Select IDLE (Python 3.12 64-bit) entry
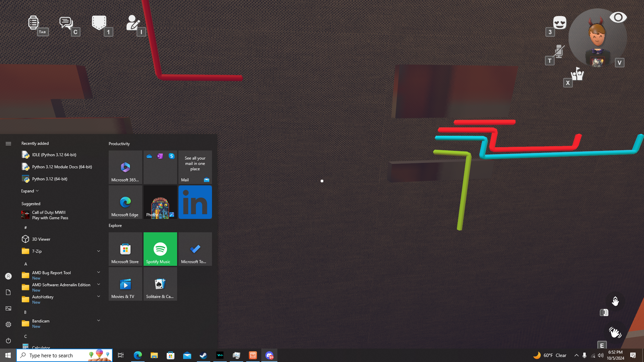Screen dimensions: 644x362 click(54, 155)
